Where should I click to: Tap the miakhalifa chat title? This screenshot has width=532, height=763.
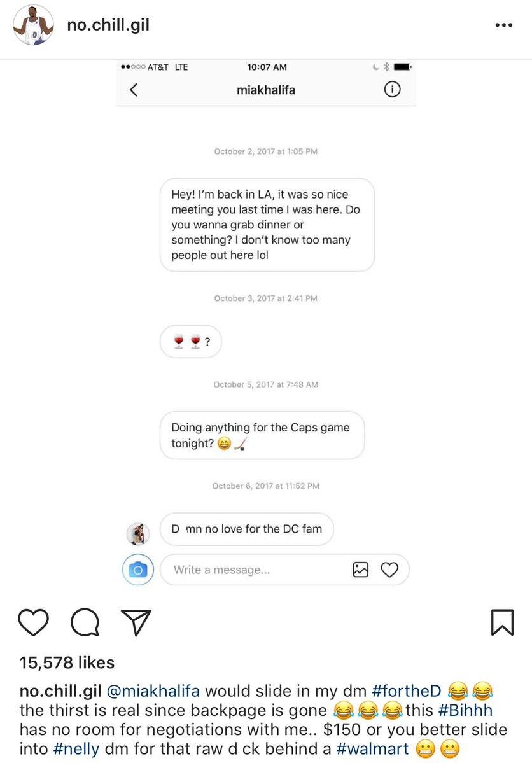266,90
